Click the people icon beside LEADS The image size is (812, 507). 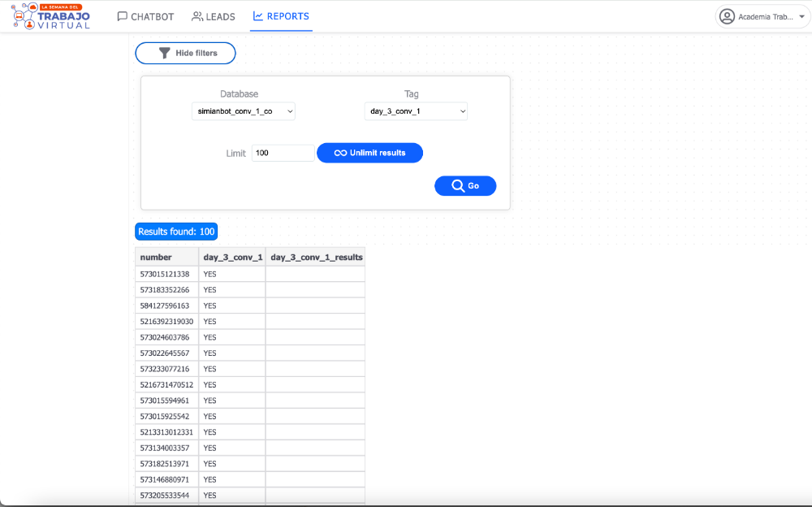(197, 16)
